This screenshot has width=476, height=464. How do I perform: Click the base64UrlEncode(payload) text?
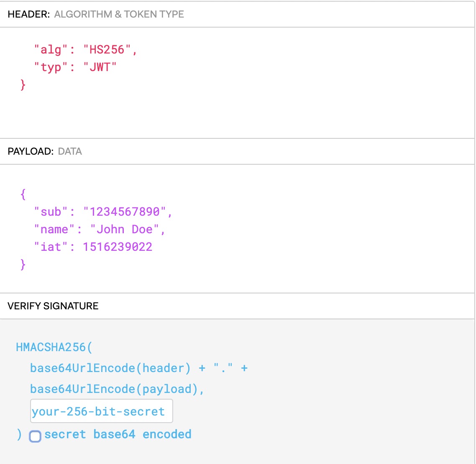pyautogui.click(x=114, y=389)
